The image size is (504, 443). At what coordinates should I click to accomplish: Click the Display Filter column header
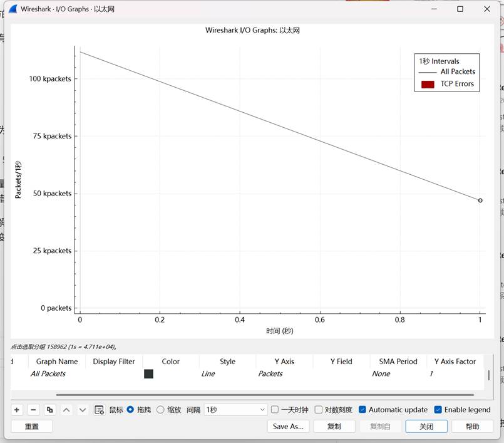point(114,362)
